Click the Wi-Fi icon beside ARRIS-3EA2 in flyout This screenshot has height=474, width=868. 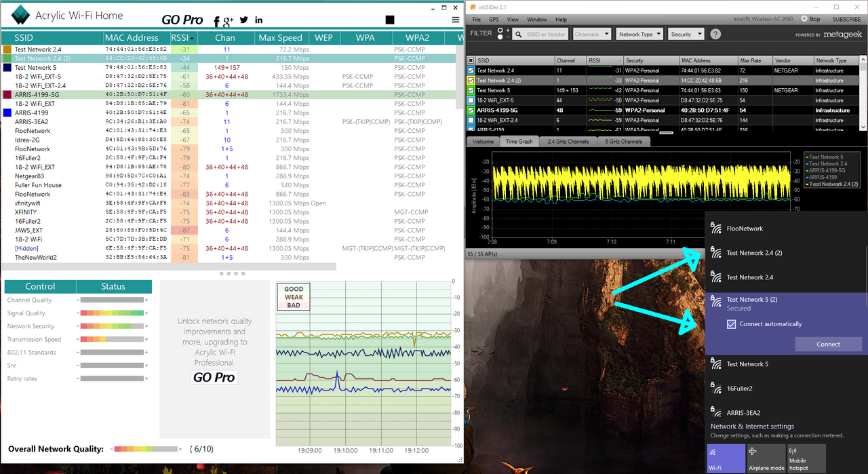(x=715, y=413)
